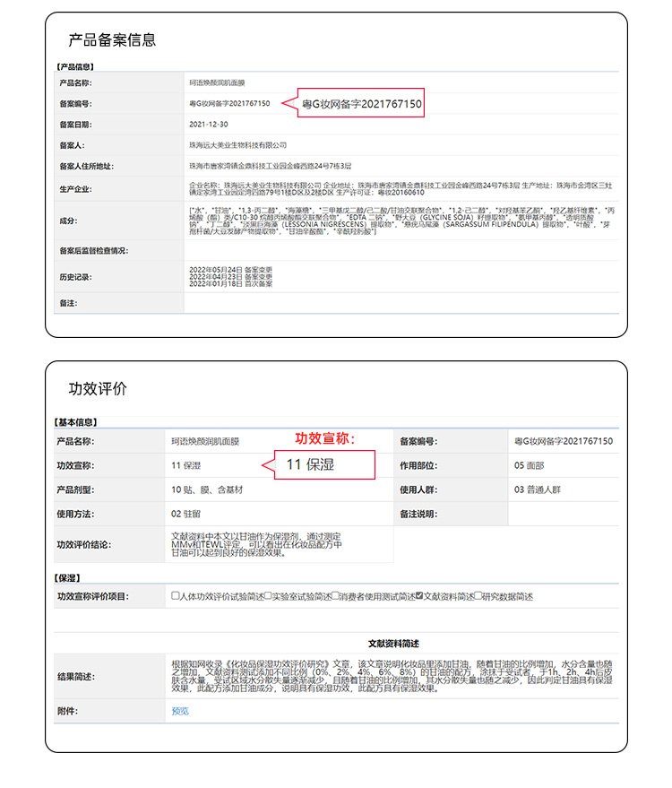The width and height of the screenshot is (672, 788).
Task: Click the 备案日期 label
Action: 75,124
